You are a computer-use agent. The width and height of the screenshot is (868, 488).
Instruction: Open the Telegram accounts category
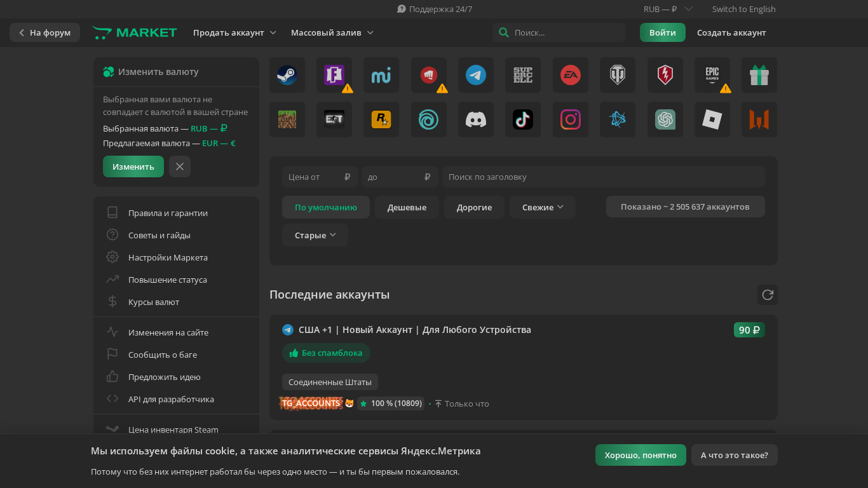point(475,75)
